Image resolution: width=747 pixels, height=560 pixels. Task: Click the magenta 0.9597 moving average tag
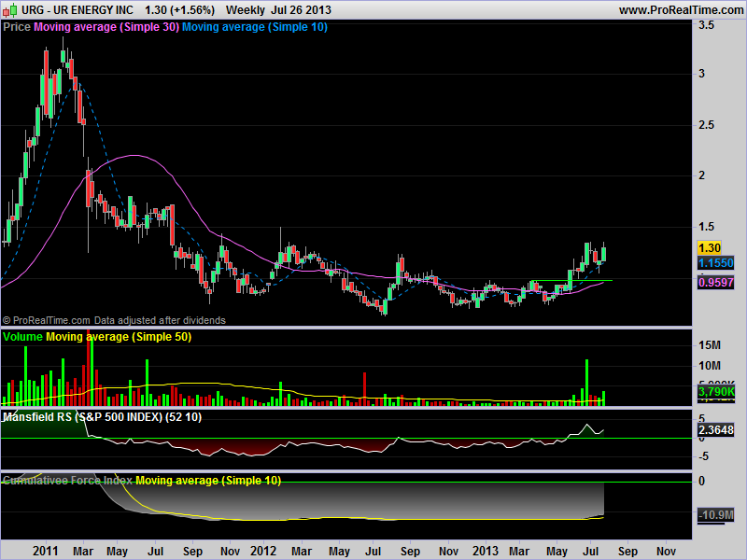coord(715,281)
